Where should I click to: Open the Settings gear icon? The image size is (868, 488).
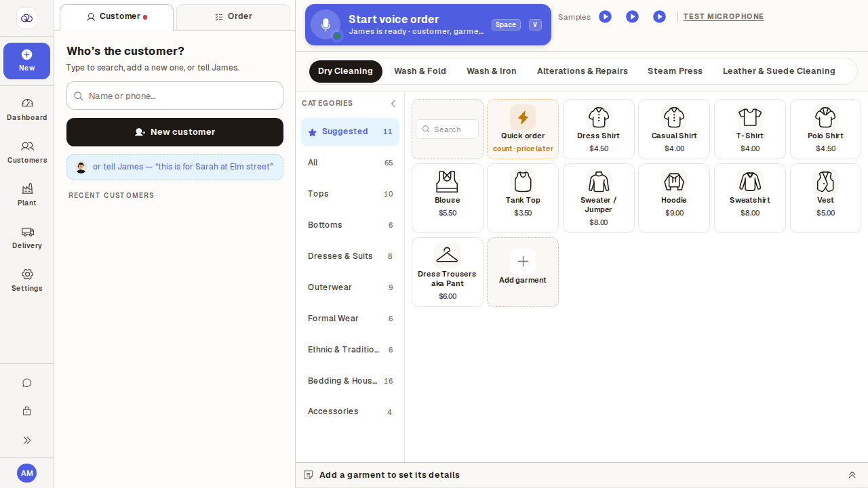(27, 280)
